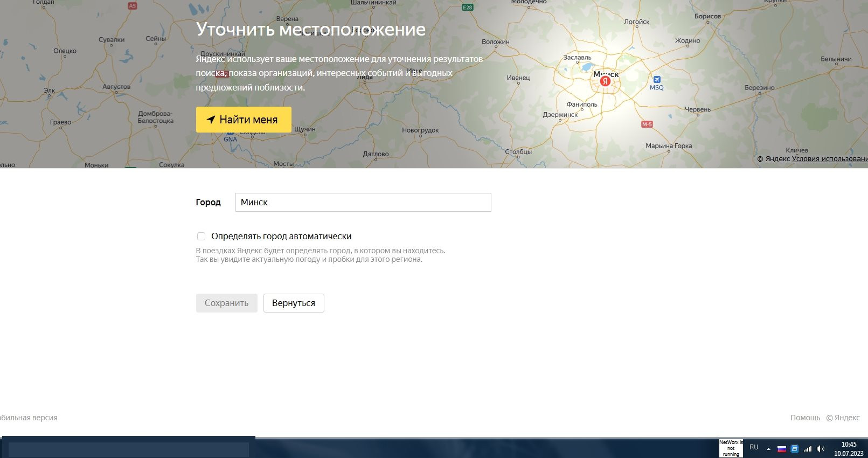Click the 'Граево' label on the map
Image resolution: width=868 pixels, height=458 pixels.
point(60,122)
